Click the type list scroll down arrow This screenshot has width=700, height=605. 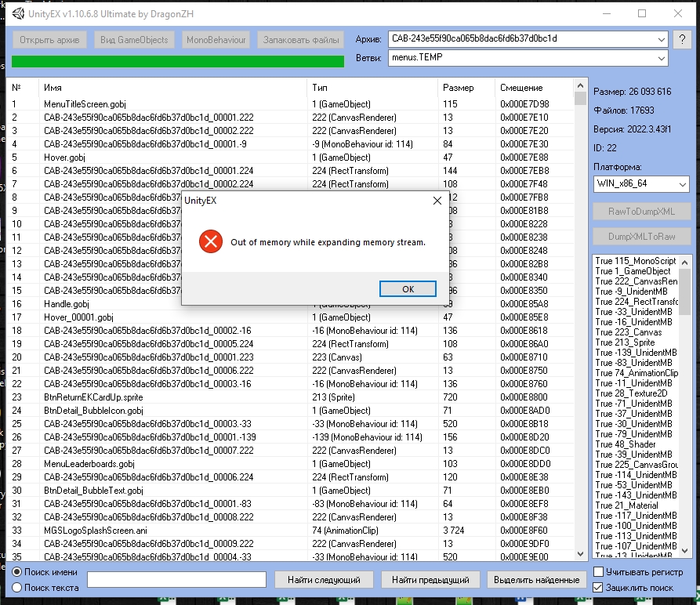[x=684, y=551]
